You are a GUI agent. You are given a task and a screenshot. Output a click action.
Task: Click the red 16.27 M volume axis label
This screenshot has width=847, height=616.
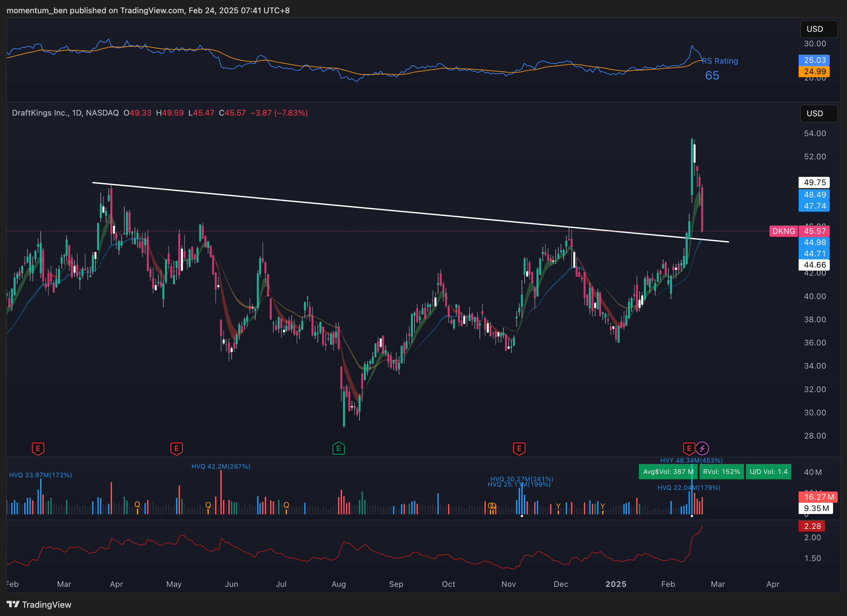(x=818, y=497)
